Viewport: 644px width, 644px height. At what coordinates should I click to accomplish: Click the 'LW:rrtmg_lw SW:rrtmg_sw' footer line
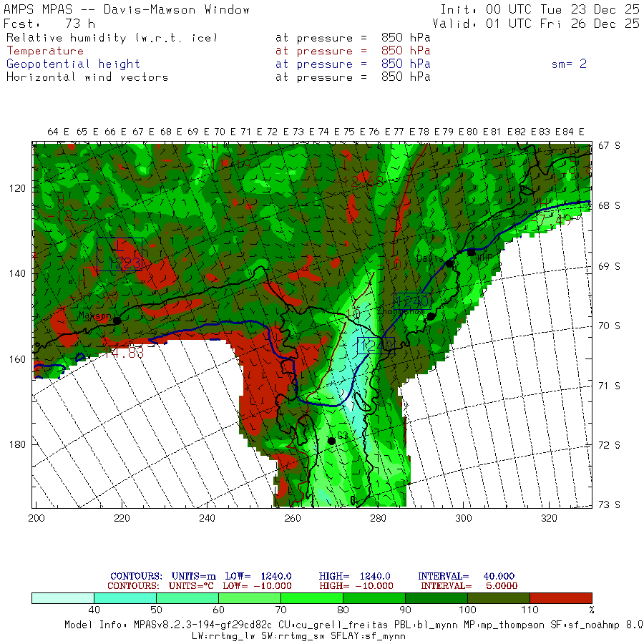[x=298, y=636]
